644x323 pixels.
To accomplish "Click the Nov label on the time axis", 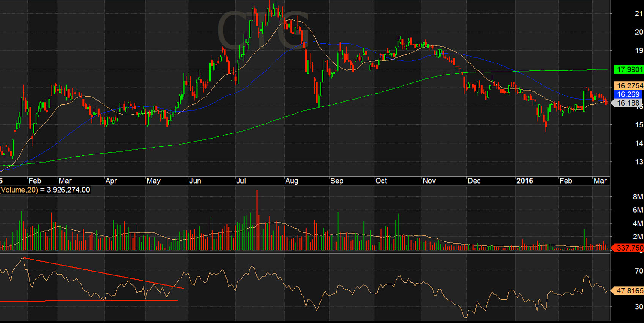I will tap(429, 181).
